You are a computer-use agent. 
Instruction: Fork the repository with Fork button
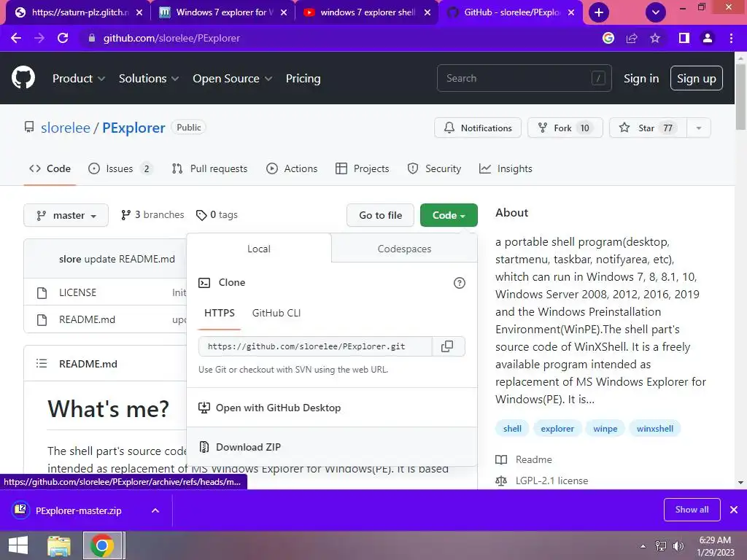[x=565, y=128]
